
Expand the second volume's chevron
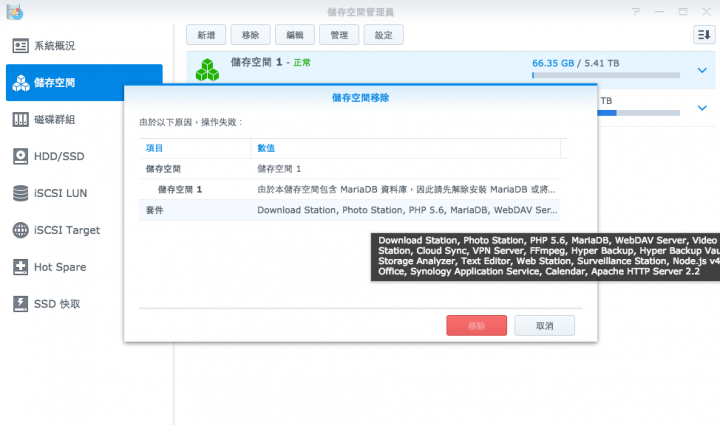pos(702,108)
